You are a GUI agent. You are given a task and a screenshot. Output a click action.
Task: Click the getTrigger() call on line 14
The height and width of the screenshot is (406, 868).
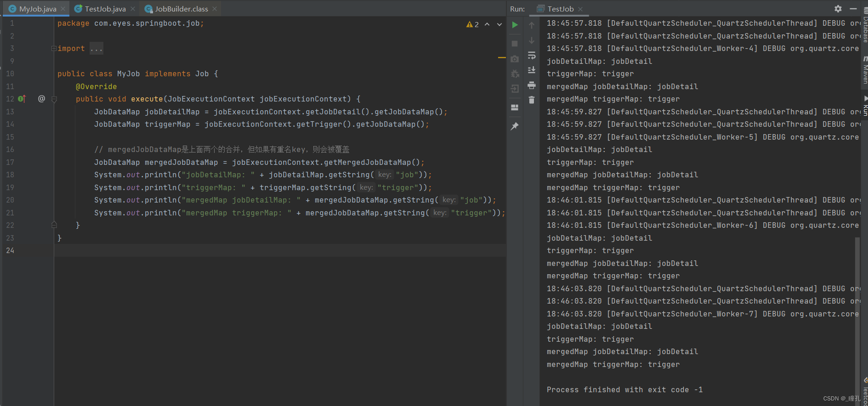[x=324, y=124]
